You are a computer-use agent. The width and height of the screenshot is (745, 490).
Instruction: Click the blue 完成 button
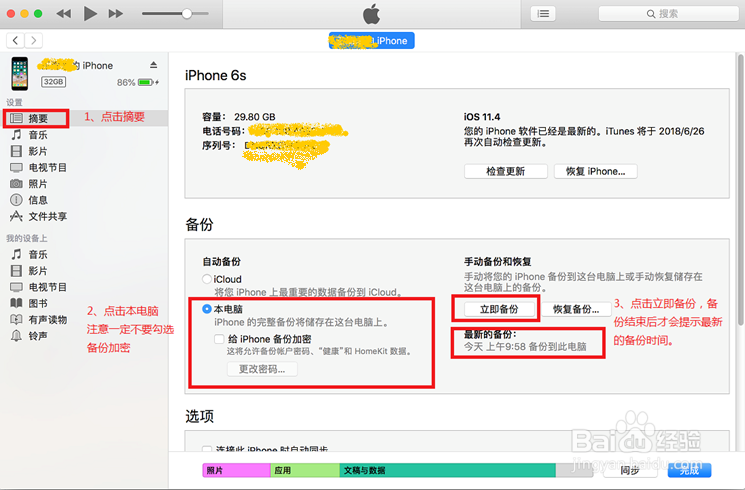[689, 470]
